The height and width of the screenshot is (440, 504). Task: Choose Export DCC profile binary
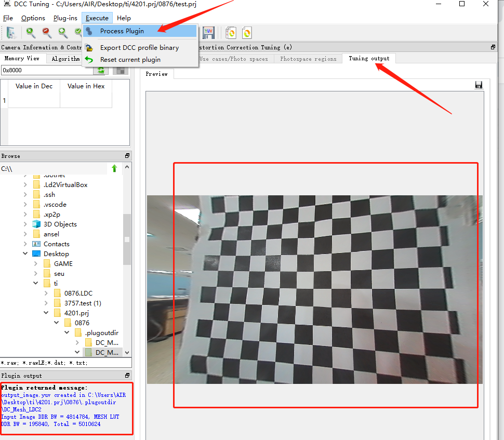point(139,48)
